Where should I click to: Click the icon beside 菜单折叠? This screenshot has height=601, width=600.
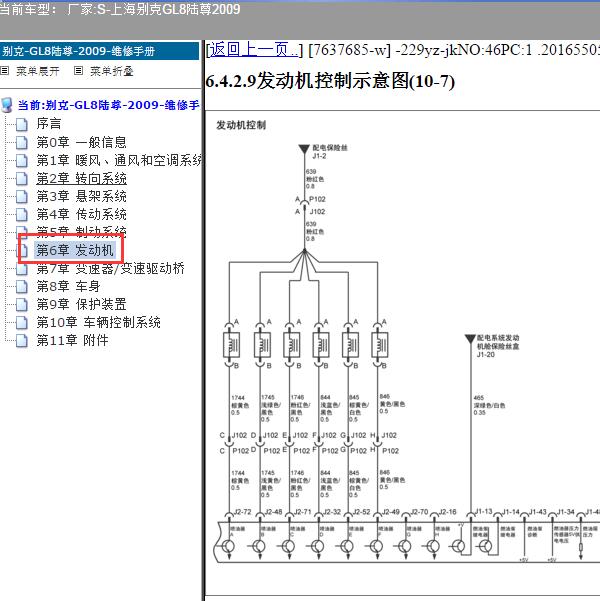[78, 71]
